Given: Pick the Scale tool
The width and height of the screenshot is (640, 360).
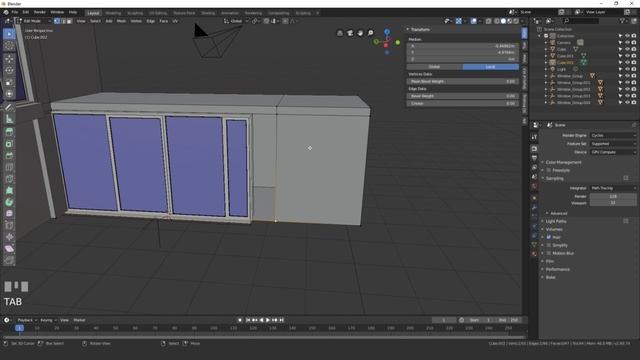Looking at the screenshot, I should coord(9,82).
